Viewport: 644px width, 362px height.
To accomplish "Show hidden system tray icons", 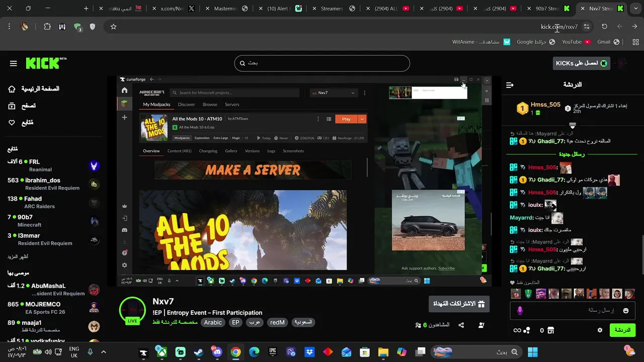I will [104, 352].
